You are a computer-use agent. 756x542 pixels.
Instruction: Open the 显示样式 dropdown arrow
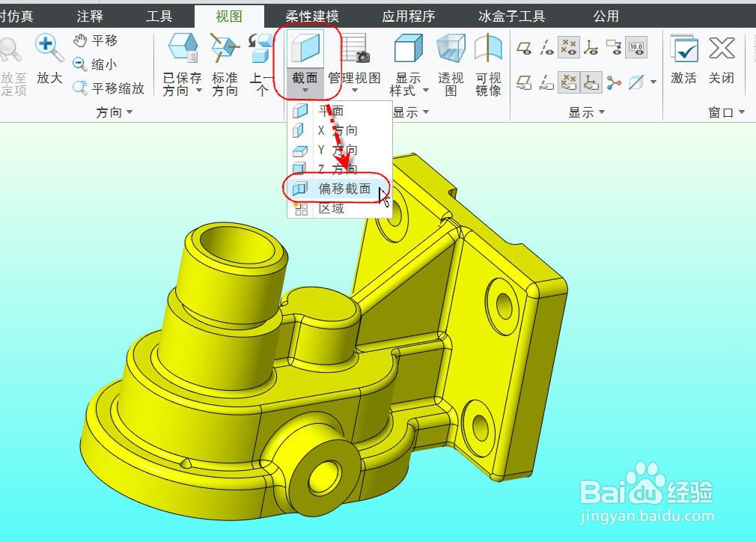(425, 90)
